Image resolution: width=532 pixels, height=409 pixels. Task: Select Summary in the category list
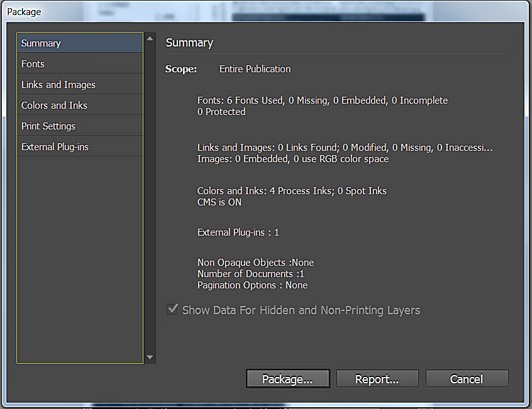[80, 43]
